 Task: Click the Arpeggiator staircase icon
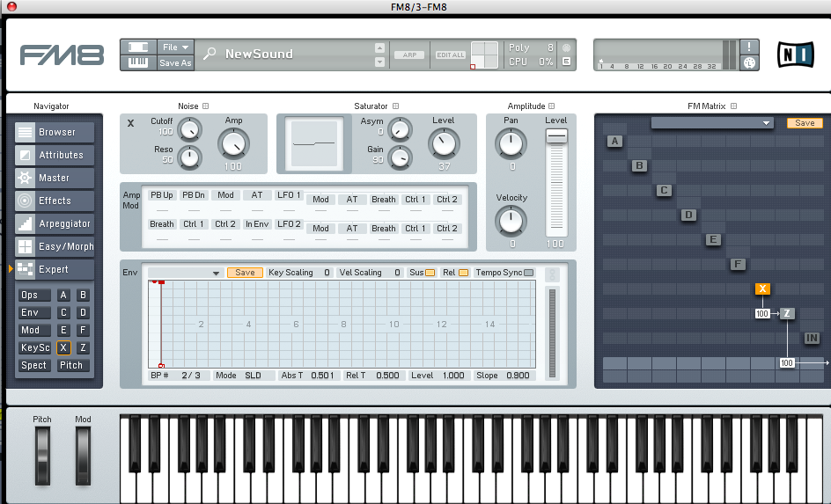click(x=25, y=223)
